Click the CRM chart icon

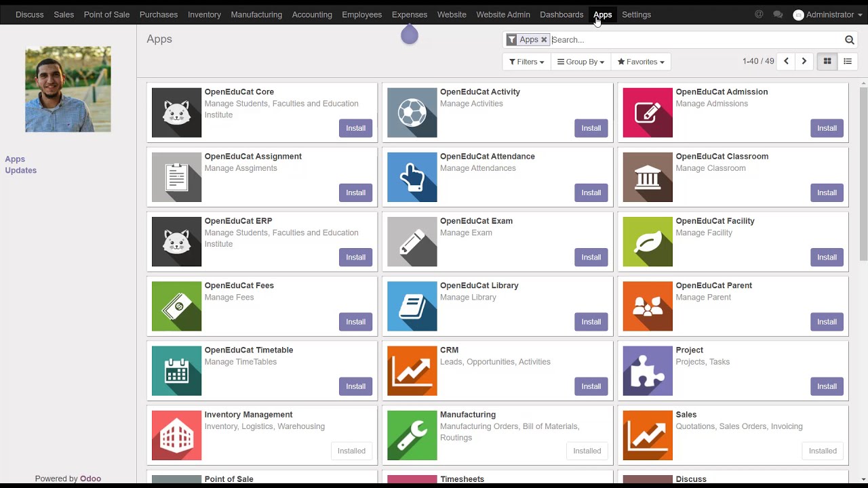[x=412, y=371]
